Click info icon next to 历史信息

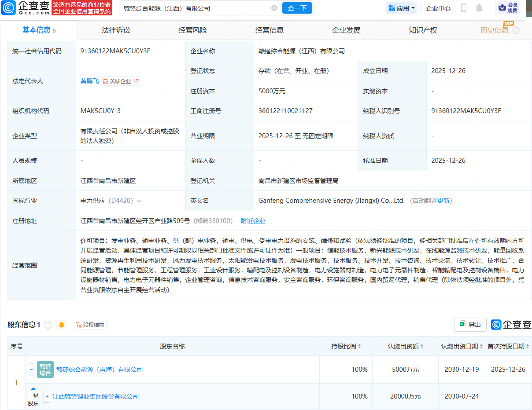[516, 30]
